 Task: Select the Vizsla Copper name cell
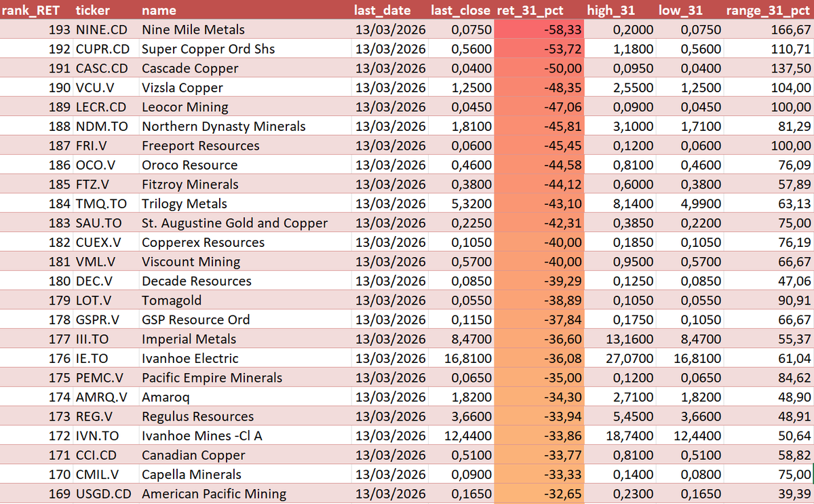pyautogui.click(x=245, y=88)
